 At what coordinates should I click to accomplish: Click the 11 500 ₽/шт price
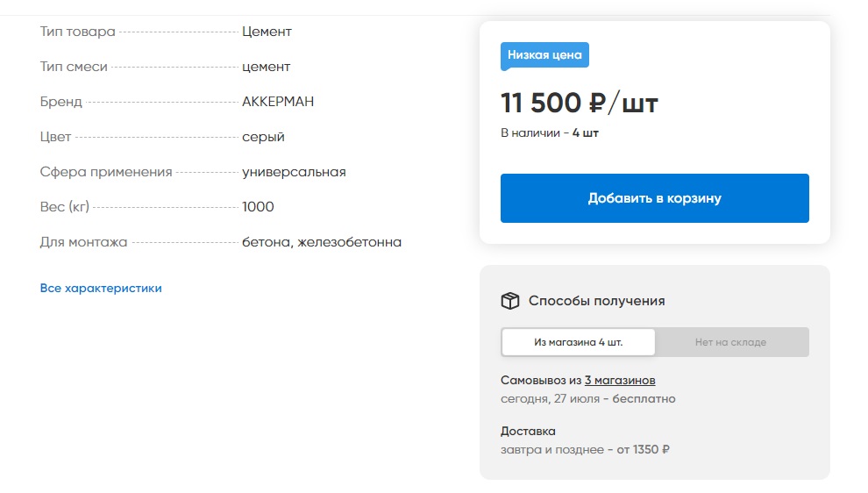(579, 104)
